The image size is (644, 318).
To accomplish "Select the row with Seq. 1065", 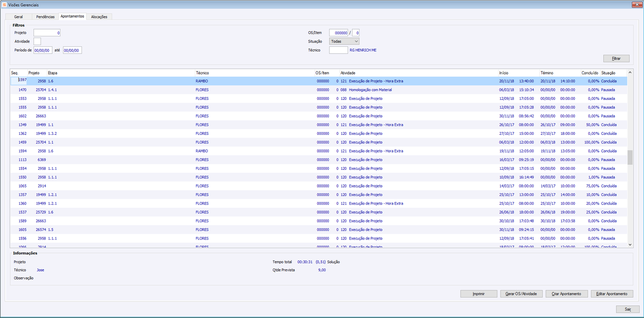I will (x=319, y=186).
